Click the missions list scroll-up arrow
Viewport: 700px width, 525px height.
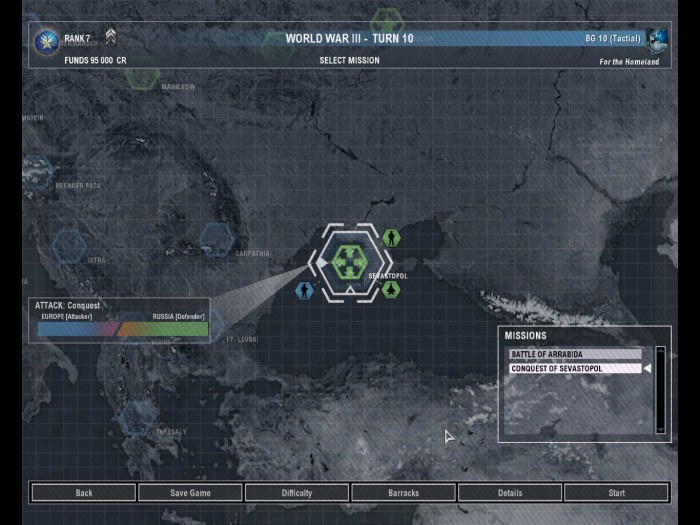pyautogui.click(x=660, y=351)
